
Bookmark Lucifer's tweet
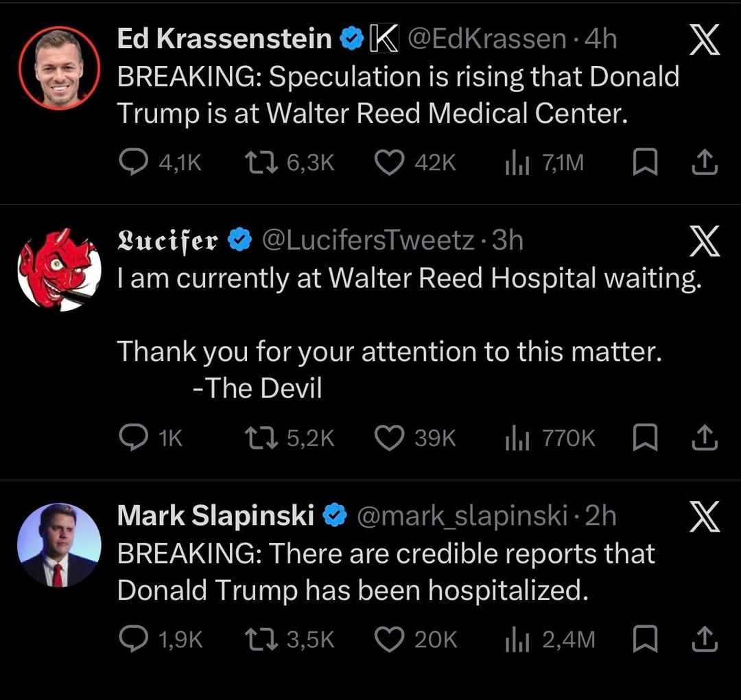tap(646, 438)
